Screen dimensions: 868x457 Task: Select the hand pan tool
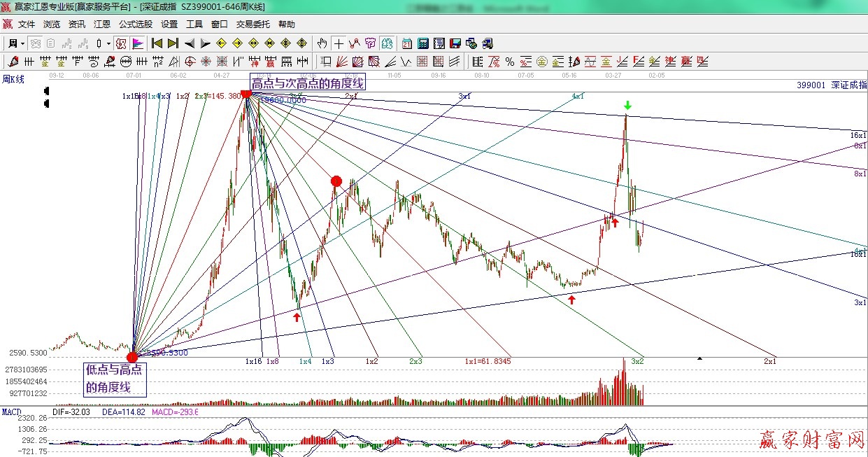pos(322,43)
